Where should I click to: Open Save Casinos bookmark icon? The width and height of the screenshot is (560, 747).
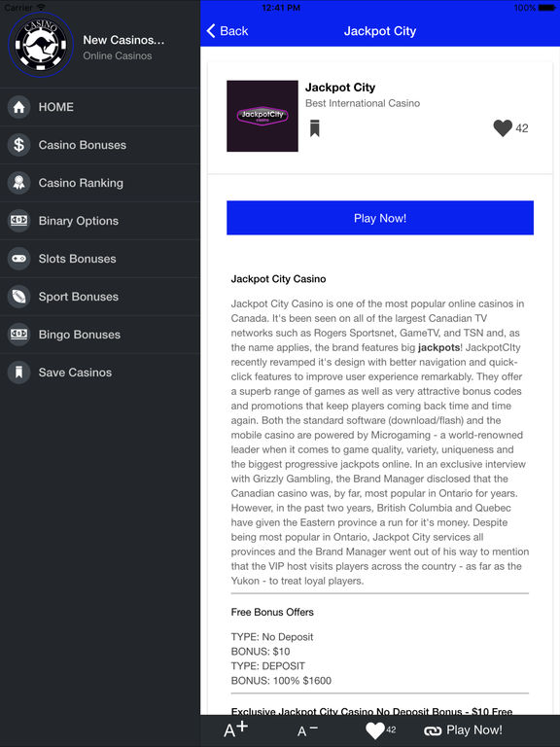click(x=19, y=373)
